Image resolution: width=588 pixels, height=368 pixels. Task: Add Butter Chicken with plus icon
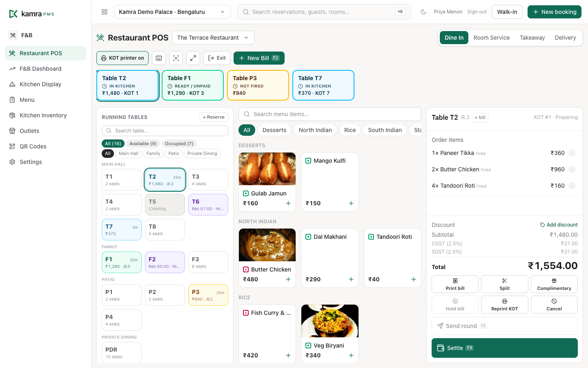pos(288,279)
